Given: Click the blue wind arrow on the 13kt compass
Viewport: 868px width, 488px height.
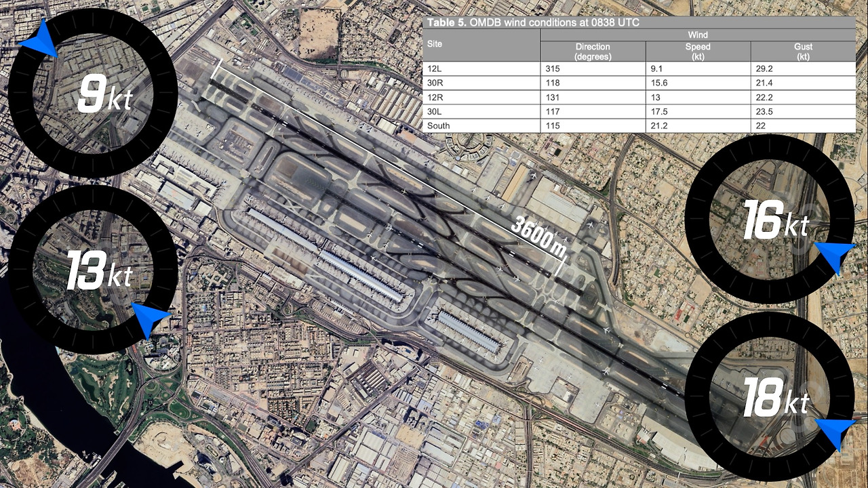Looking at the screenshot, I should pos(151,321).
